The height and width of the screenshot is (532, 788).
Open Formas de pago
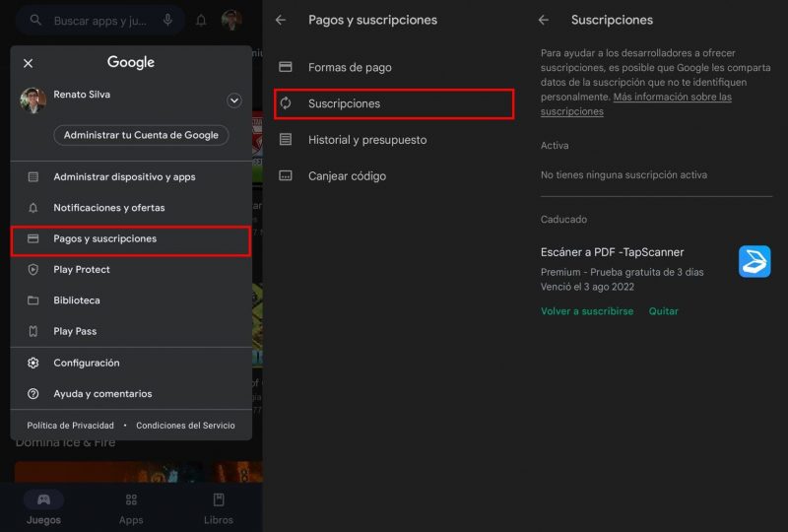click(395, 67)
